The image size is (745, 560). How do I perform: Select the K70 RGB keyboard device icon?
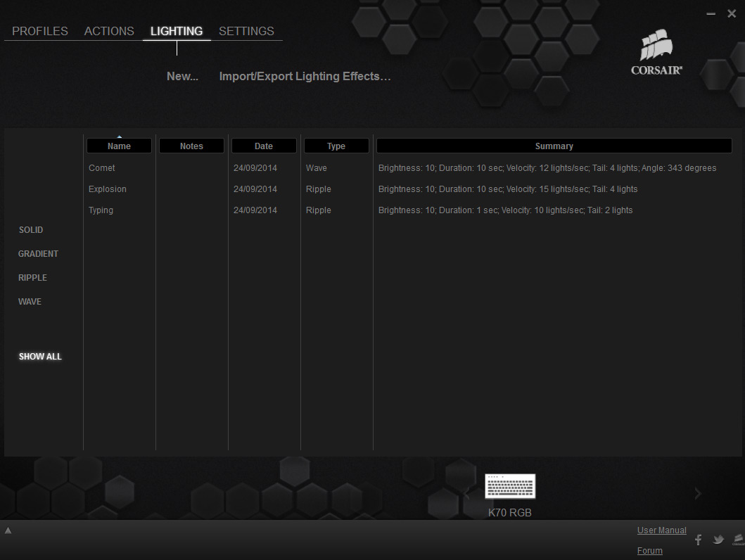(x=510, y=486)
